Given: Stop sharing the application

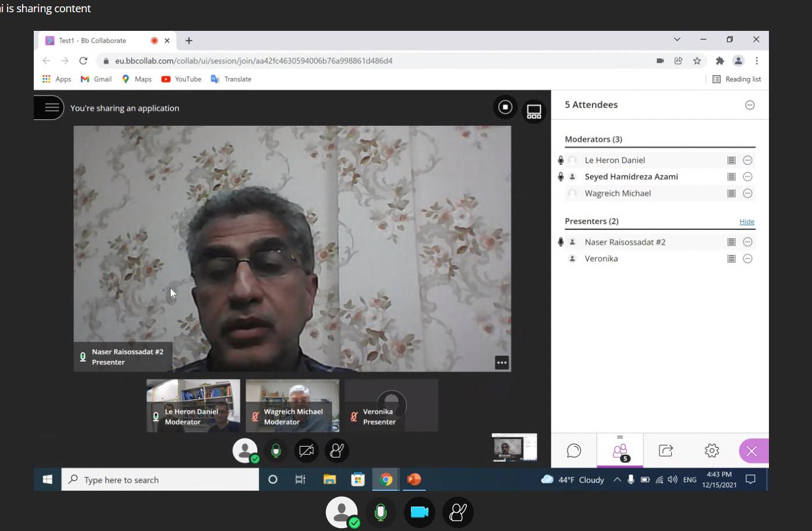Looking at the screenshot, I should [505, 107].
